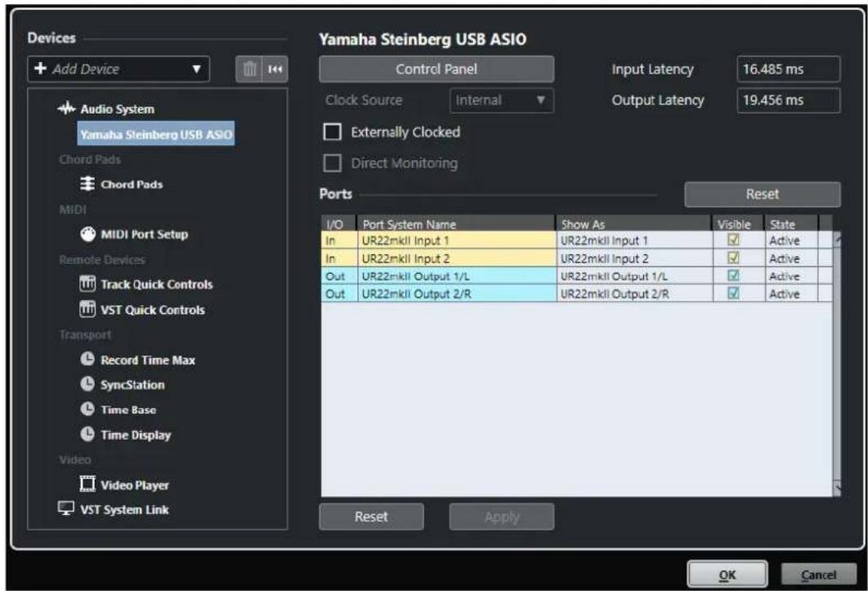The width and height of the screenshot is (868, 591).
Task: Click the Apply button
Action: click(x=502, y=517)
